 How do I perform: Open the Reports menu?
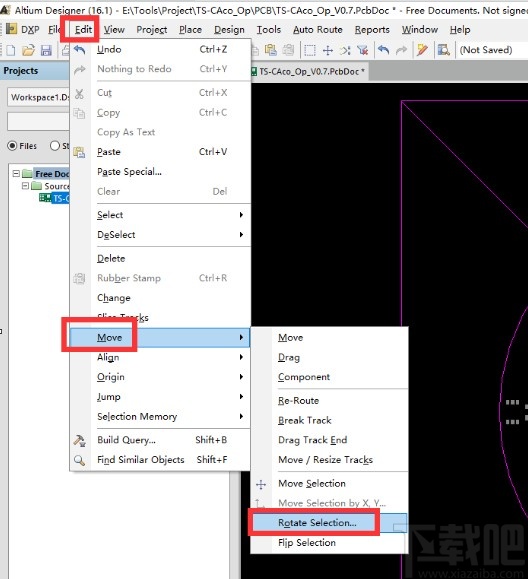pos(372,30)
